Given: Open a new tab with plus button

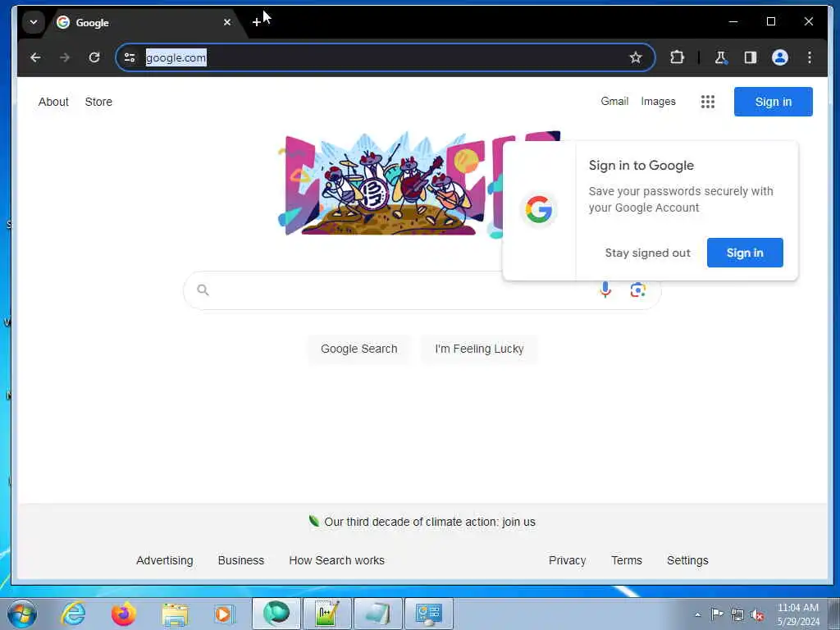Looking at the screenshot, I should (256, 22).
